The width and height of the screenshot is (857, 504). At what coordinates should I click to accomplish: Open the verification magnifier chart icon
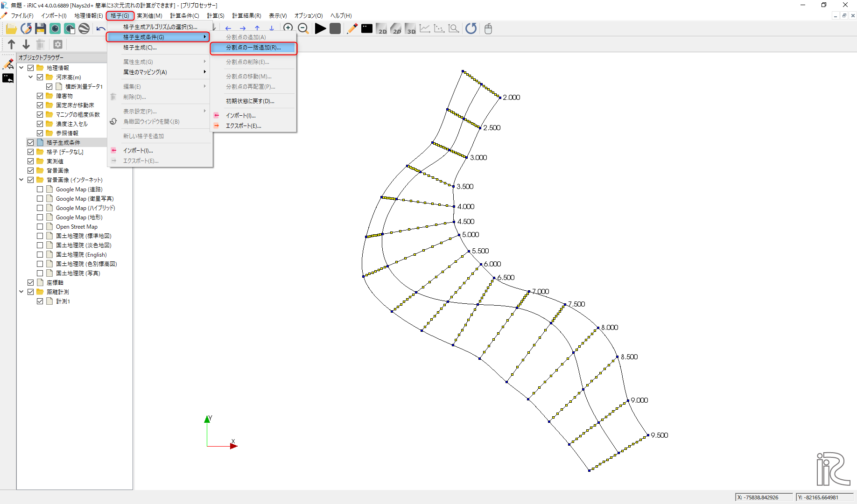click(x=454, y=28)
